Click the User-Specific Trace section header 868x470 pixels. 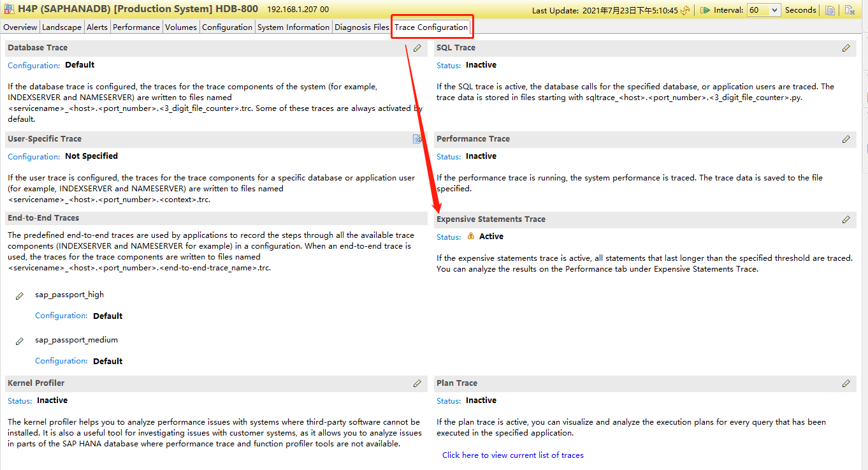45,139
